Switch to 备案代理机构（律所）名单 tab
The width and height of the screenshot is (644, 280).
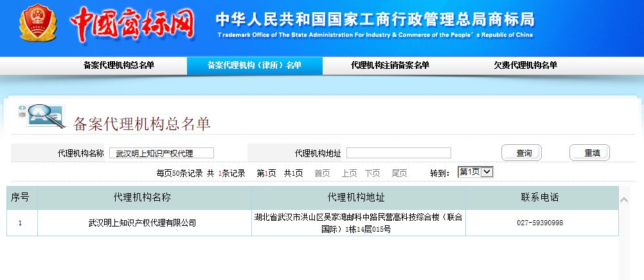tap(255, 65)
